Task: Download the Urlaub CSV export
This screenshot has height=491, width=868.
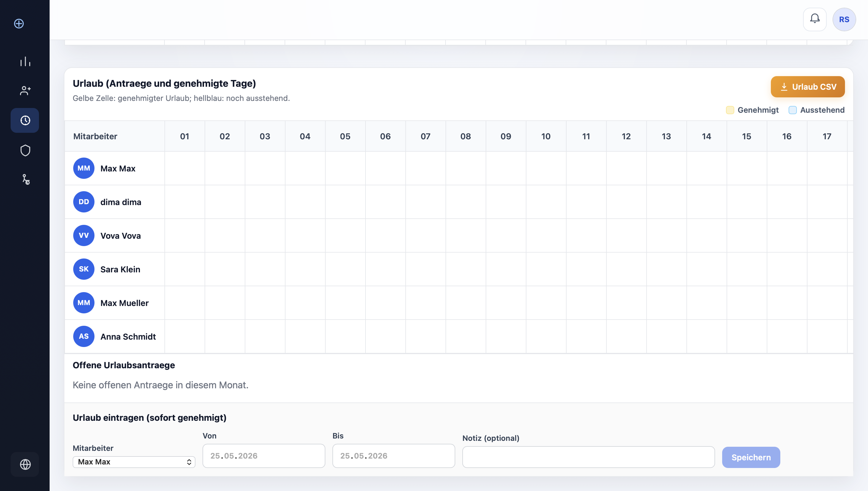Action: tap(807, 87)
